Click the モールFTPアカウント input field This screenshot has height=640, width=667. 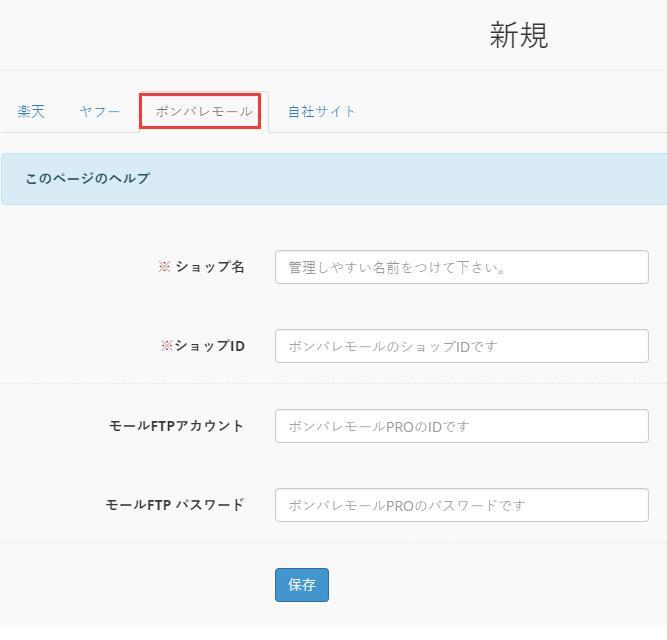(x=462, y=426)
